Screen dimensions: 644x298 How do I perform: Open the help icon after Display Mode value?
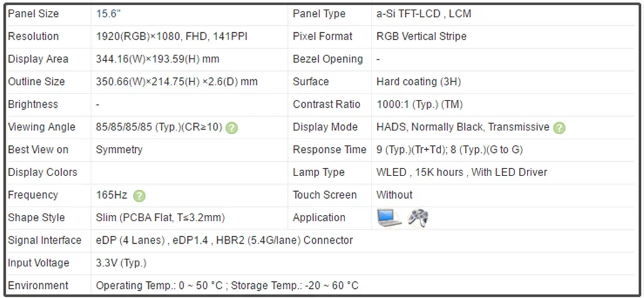pos(559,128)
